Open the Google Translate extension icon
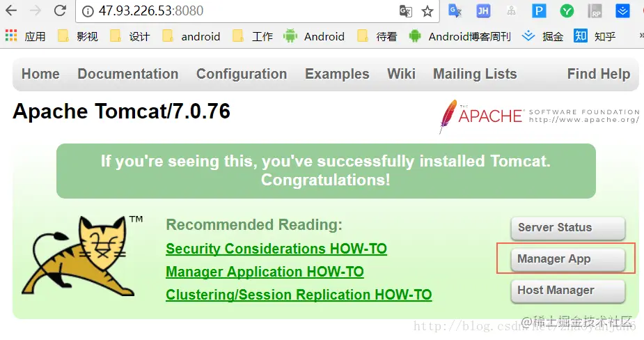This screenshot has width=644, height=340. (455, 10)
